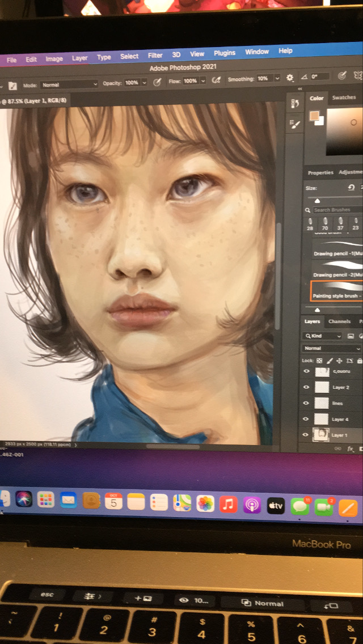Reset brush size with the restore icon
363x644 pixels.
pos(351,187)
